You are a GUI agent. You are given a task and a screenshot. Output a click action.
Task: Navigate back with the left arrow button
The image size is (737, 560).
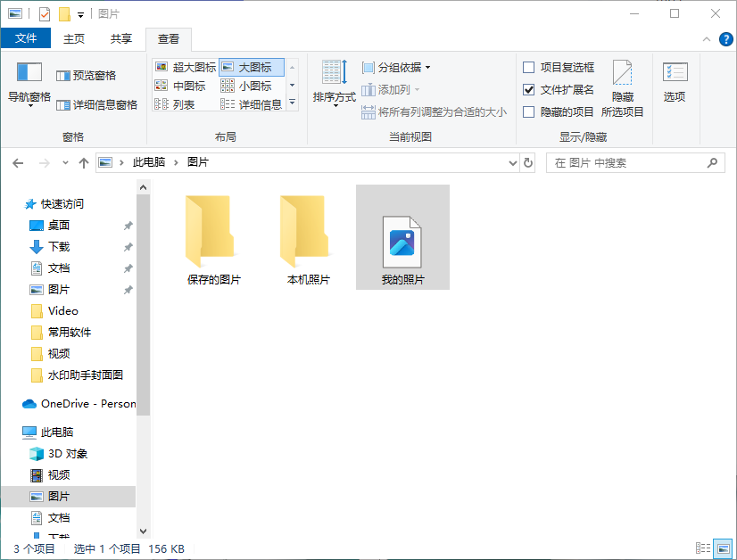tap(18, 162)
